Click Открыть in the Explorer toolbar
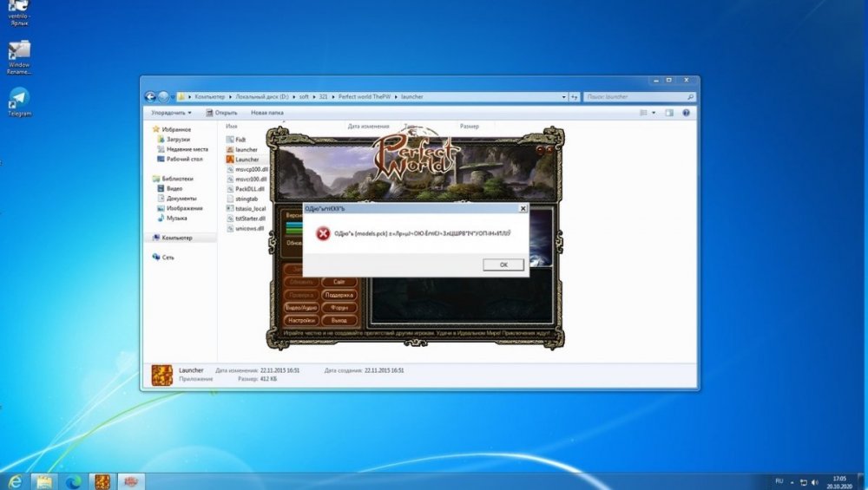 click(221, 113)
